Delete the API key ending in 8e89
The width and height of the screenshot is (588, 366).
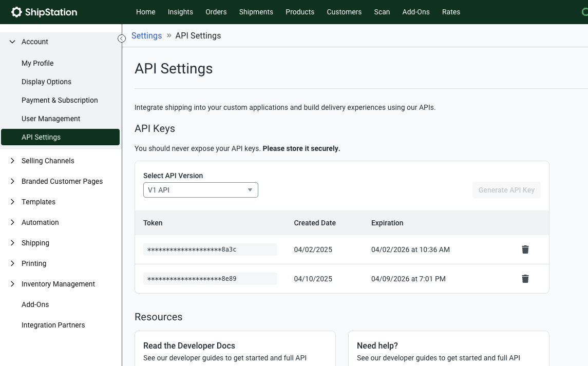(x=525, y=279)
